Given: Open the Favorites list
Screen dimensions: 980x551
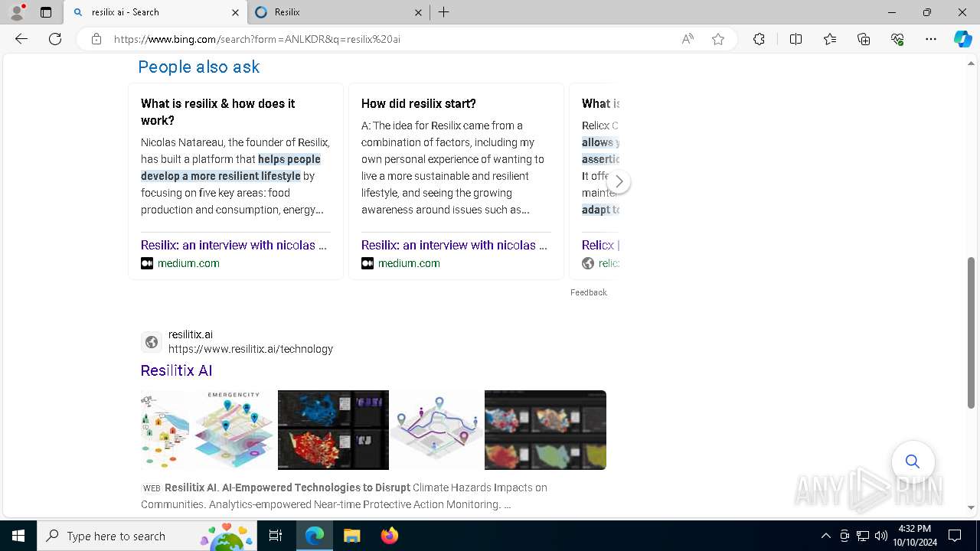Looking at the screenshot, I should [x=830, y=39].
